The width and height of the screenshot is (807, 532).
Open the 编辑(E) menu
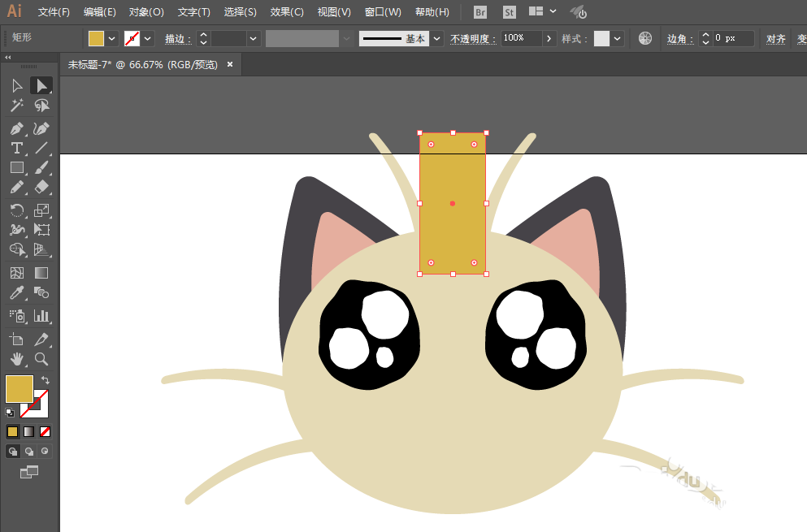[100, 12]
